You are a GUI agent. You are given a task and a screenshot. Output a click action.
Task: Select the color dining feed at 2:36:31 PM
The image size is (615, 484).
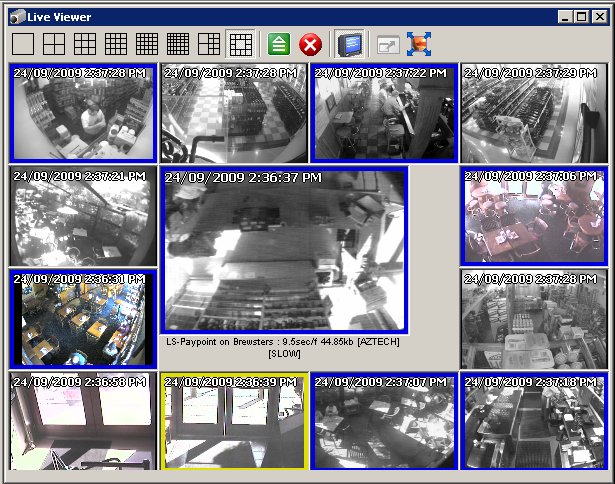click(x=83, y=318)
